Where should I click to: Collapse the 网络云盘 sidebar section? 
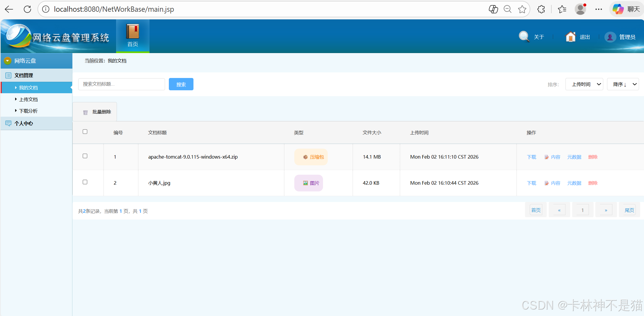pos(8,61)
